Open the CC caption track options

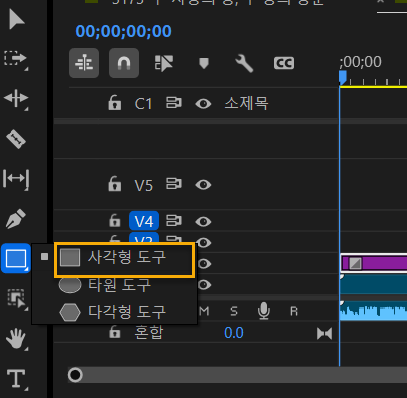tap(284, 63)
